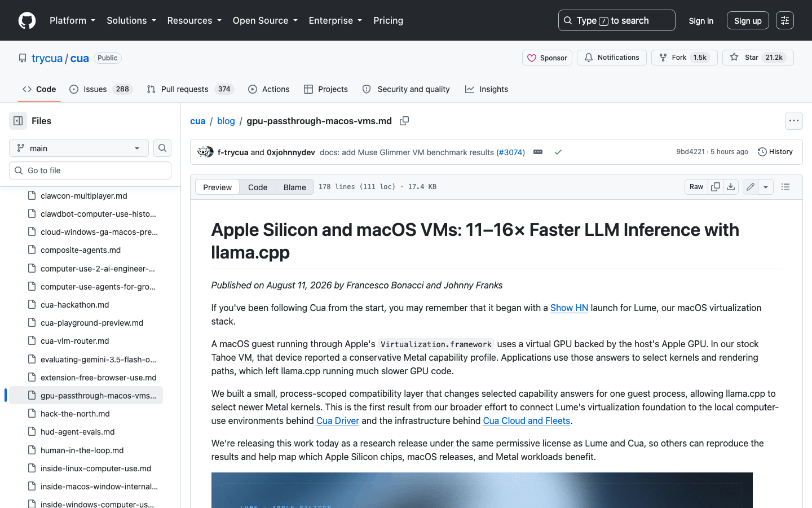The width and height of the screenshot is (812, 508).
Task: Open the Enterprise menu
Action: tap(335, 20)
